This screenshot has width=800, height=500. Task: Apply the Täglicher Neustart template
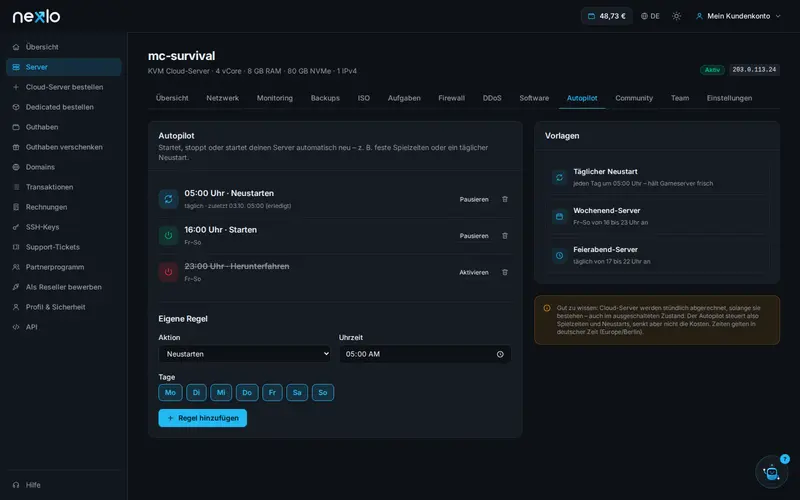[x=657, y=177]
